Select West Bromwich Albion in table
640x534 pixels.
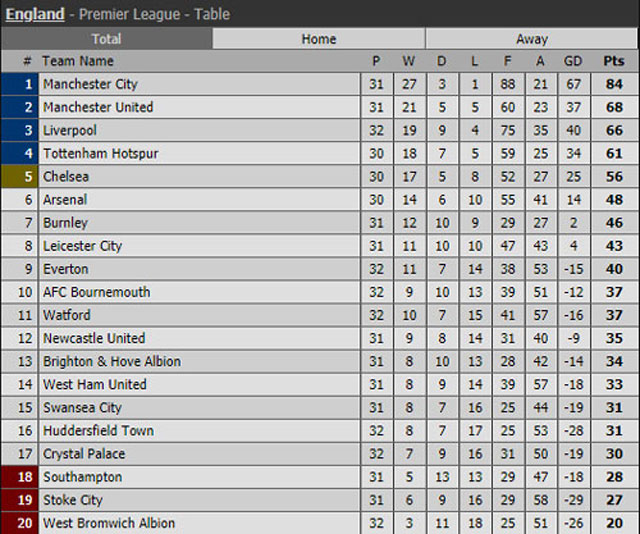tap(108, 523)
